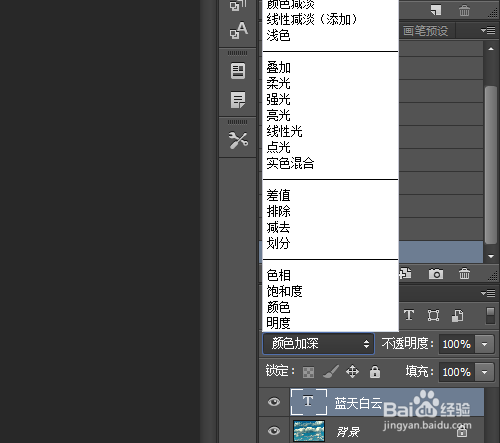Screen dimensions: 500x443
Task: Filter layers by type (T icon)
Action: click(409, 315)
